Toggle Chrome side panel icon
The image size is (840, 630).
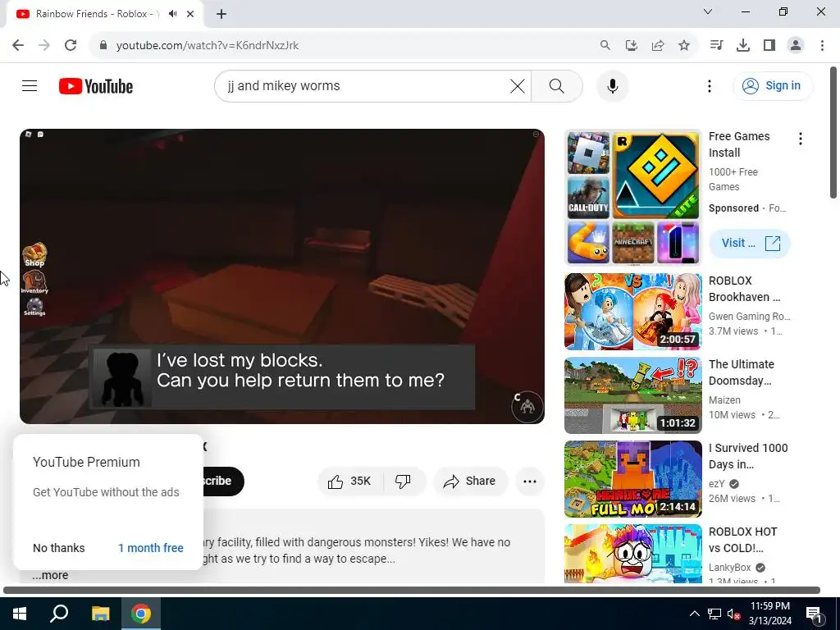tap(769, 45)
